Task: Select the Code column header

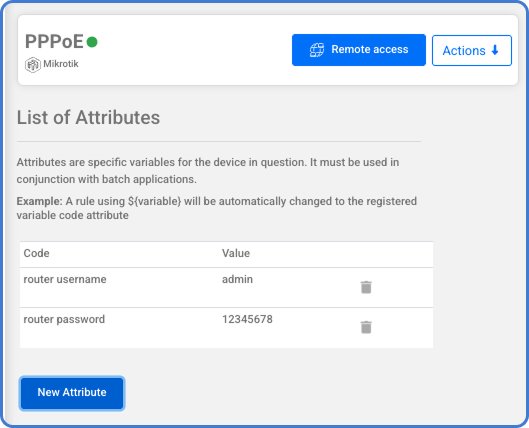Action: [x=36, y=253]
